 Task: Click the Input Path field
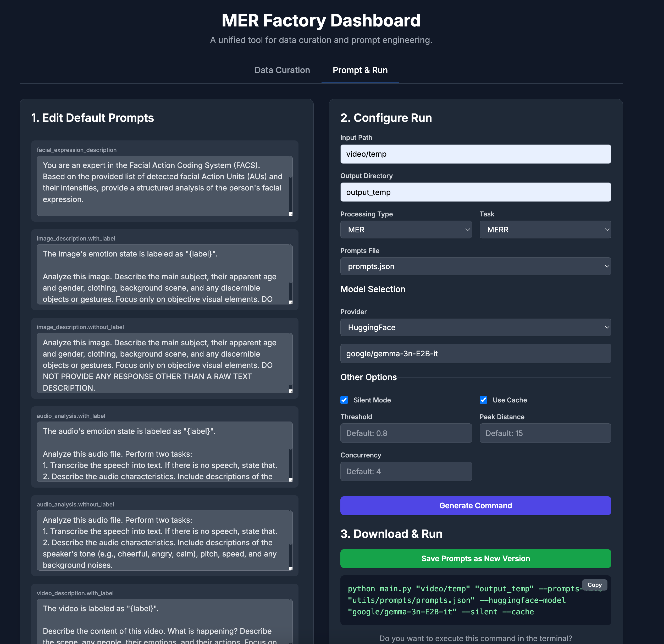(475, 154)
